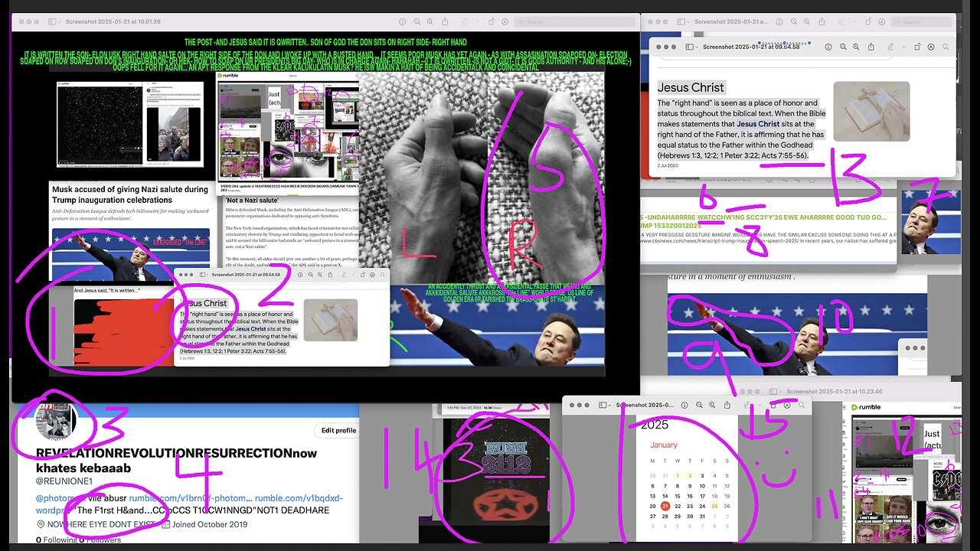The image size is (980, 551).
Task: Open Markup toolbar in calendar Preview window
Action: point(787,405)
